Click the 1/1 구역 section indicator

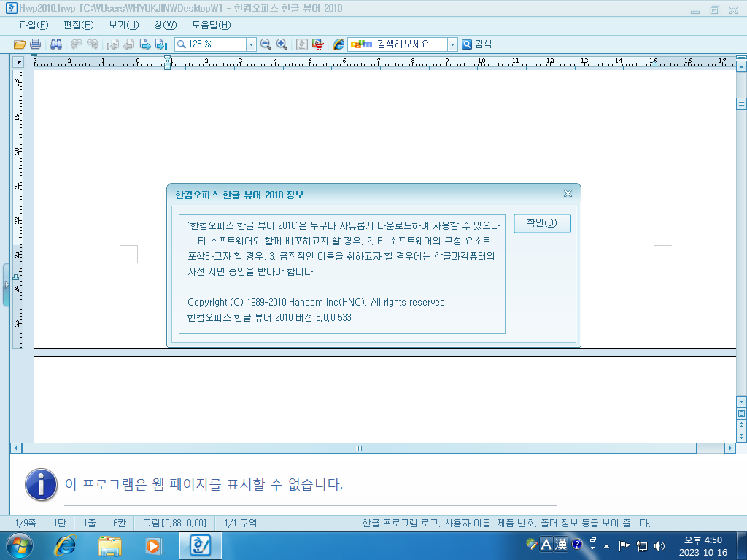[x=241, y=523]
